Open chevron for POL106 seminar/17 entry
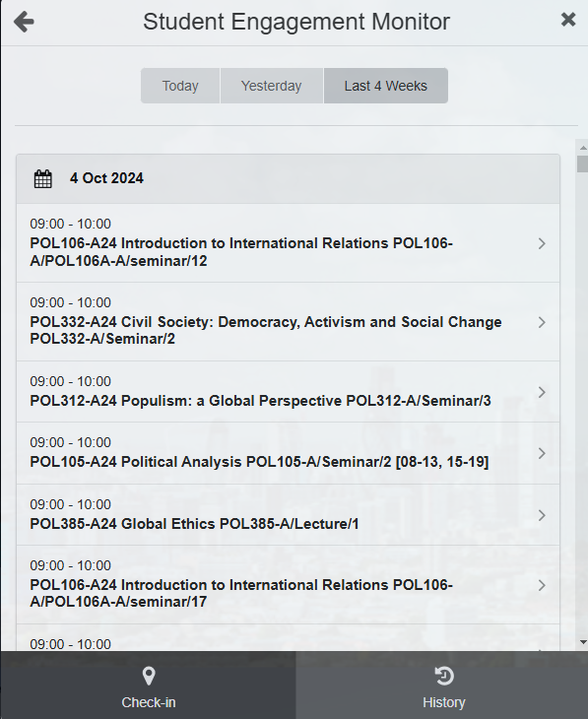Viewport: 588px width, 719px height. click(542, 585)
